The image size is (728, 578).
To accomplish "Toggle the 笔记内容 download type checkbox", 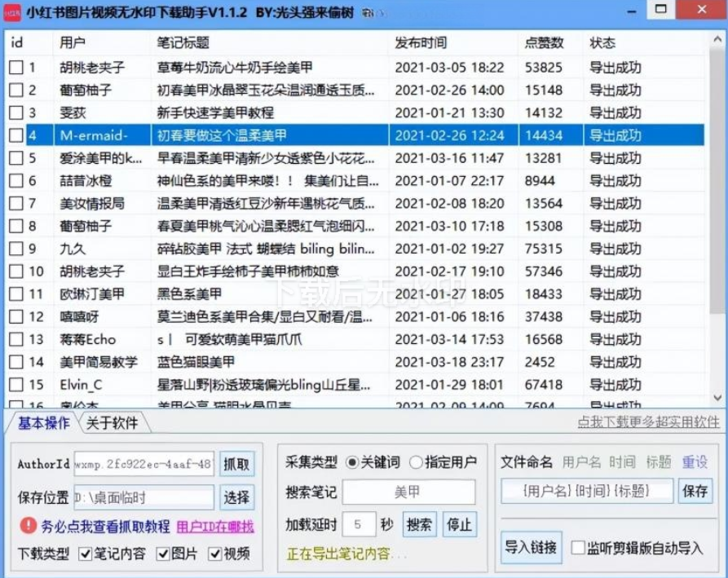I will [85, 554].
